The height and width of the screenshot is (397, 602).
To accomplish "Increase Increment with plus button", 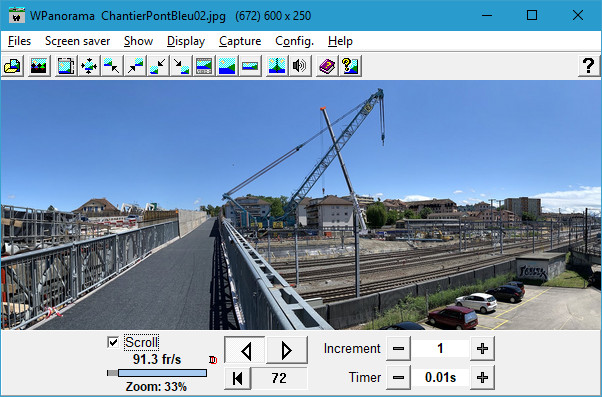I will pos(482,349).
